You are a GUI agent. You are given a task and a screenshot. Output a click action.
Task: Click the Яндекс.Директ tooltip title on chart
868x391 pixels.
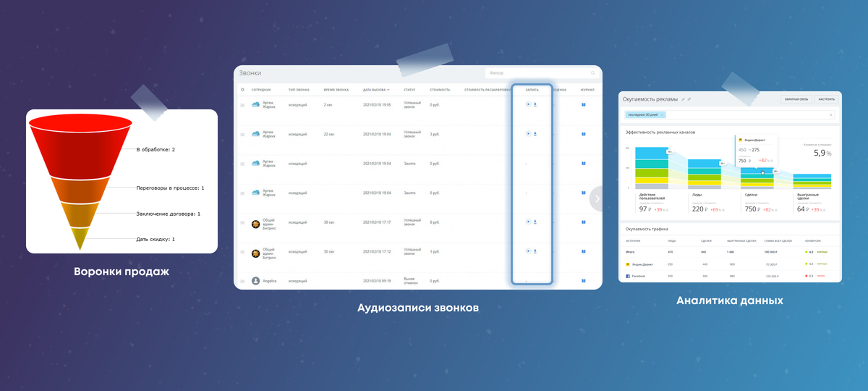pyautogui.click(x=755, y=141)
